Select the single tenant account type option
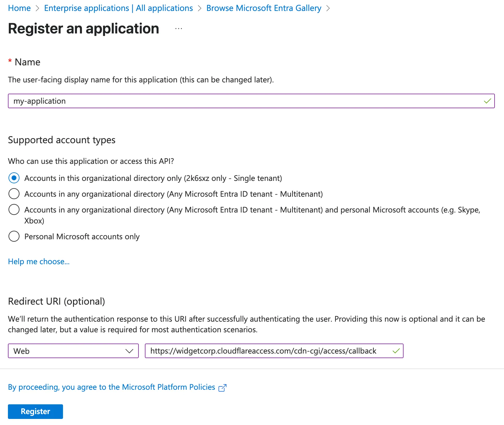Viewport: 504px width, 425px height. pyautogui.click(x=14, y=178)
